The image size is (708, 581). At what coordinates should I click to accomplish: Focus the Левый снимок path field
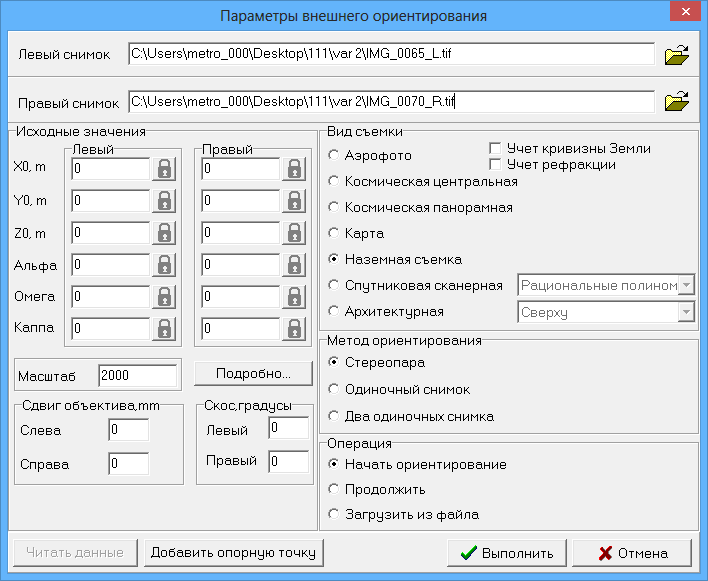391,54
